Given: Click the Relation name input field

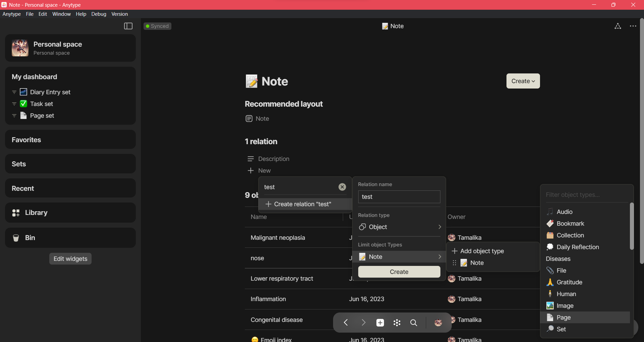Looking at the screenshot, I should pyautogui.click(x=399, y=197).
